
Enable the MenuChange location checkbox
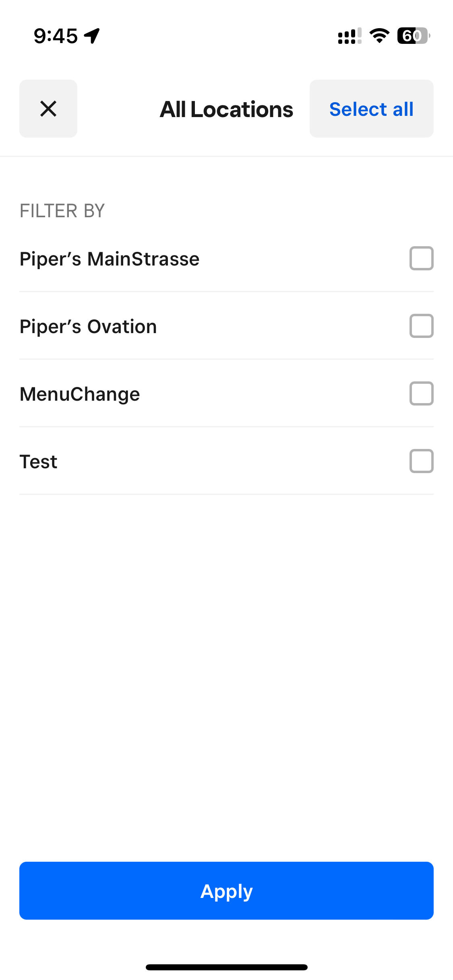[x=421, y=393]
